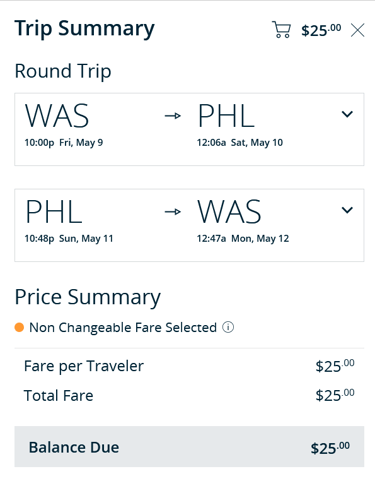Click the Balance Due row
Image resolution: width=375 pixels, height=481 pixels.
(x=189, y=446)
